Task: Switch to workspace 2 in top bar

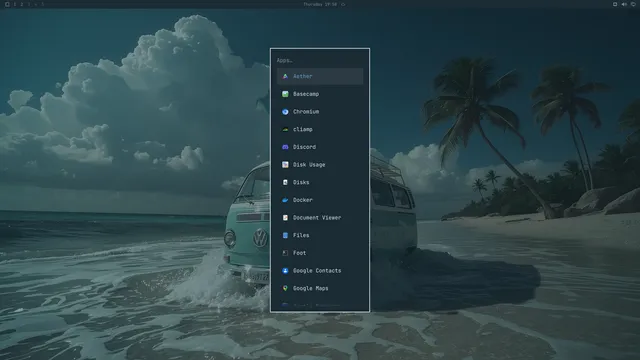Action: [22, 4]
